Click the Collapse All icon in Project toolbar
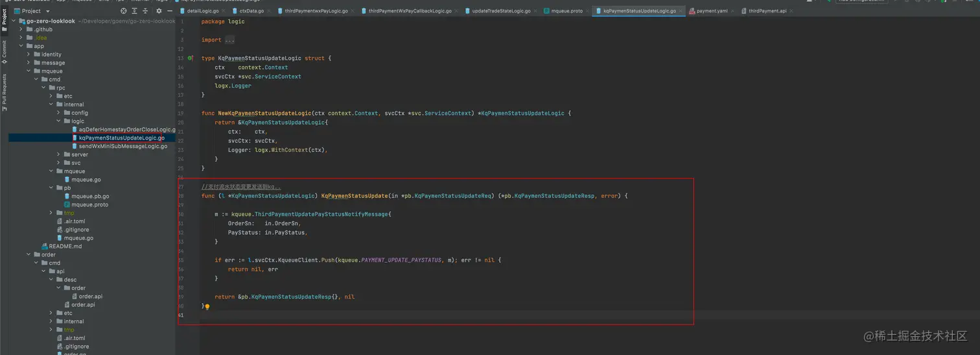This screenshot has width=980, height=355. coord(145,11)
